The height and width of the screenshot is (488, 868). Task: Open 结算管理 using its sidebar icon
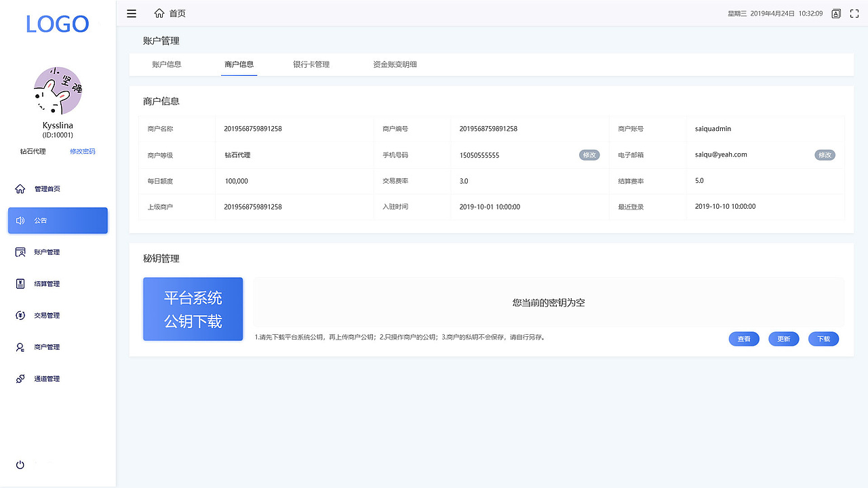[20, 283]
